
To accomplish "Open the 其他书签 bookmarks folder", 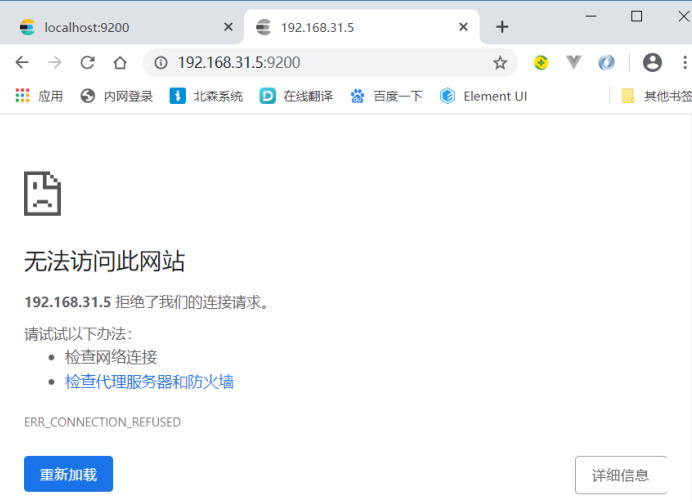I will coord(656,96).
